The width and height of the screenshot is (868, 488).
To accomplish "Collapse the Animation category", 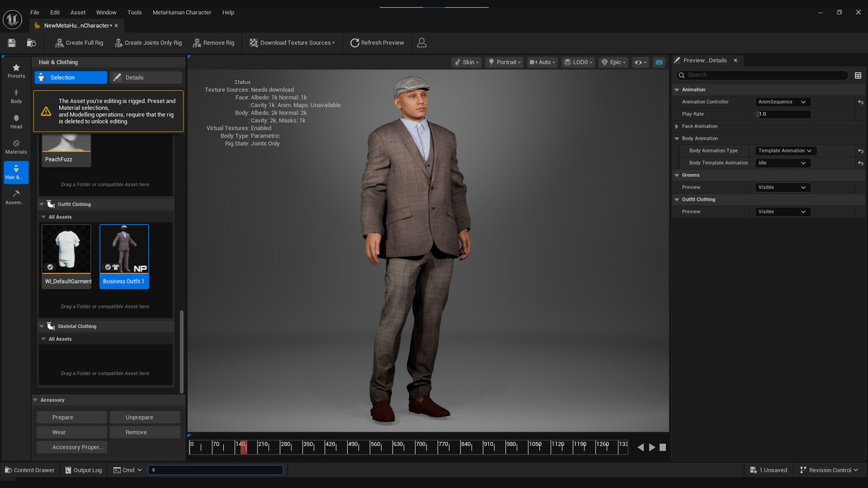I will (677, 89).
